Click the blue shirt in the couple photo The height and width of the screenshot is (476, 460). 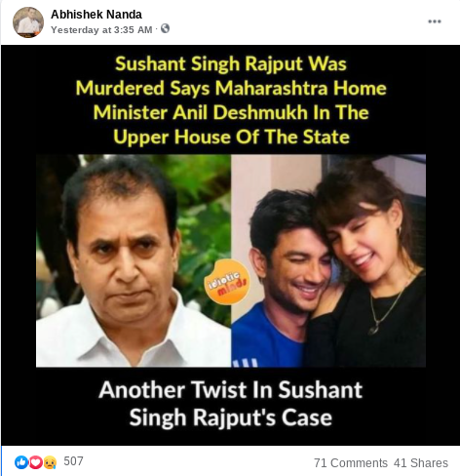[x=266, y=338]
